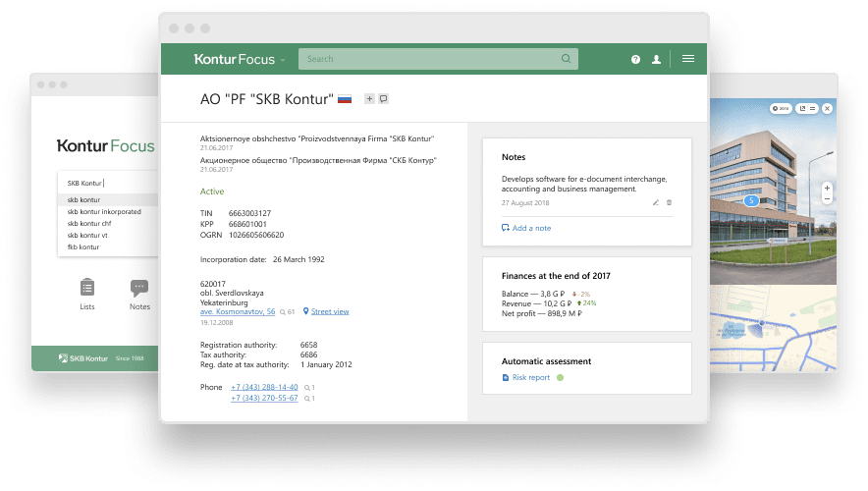Open street view in new window icon

coord(802,108)
